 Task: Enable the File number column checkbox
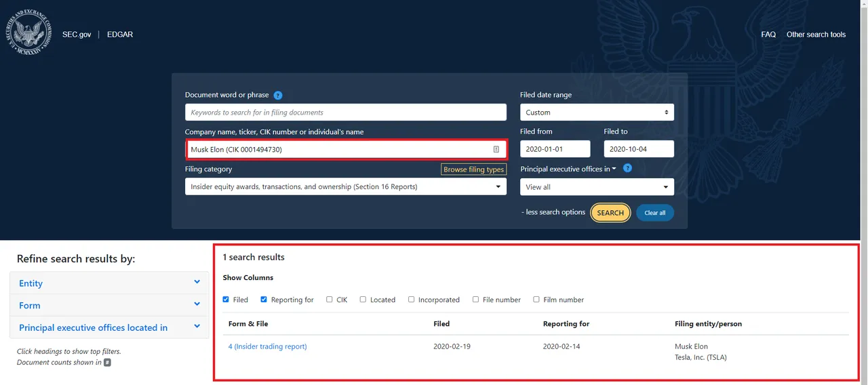(x=475, y=299)
